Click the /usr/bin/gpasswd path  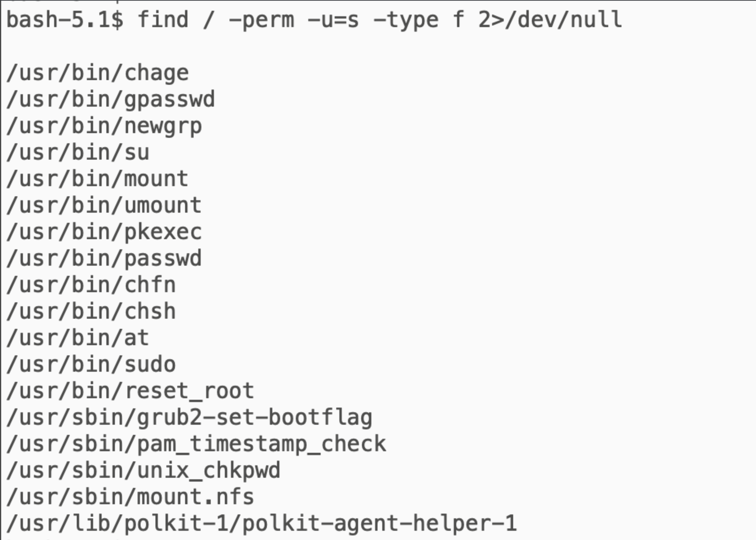click(x=111, y=100)
